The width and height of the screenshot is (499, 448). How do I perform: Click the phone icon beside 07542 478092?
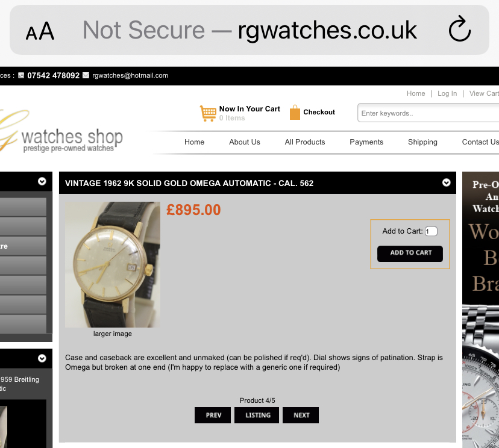[x=21, y=75]
